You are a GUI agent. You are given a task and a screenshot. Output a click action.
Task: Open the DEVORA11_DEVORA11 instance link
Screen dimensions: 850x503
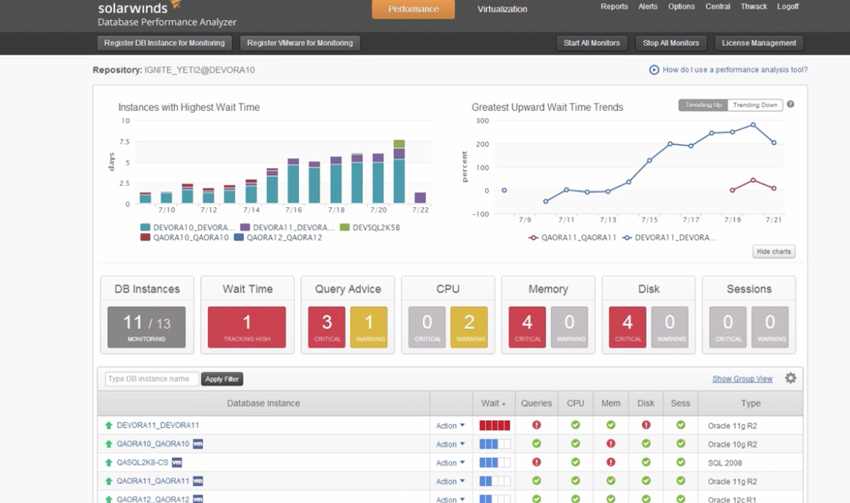click(x=158, y=425)
